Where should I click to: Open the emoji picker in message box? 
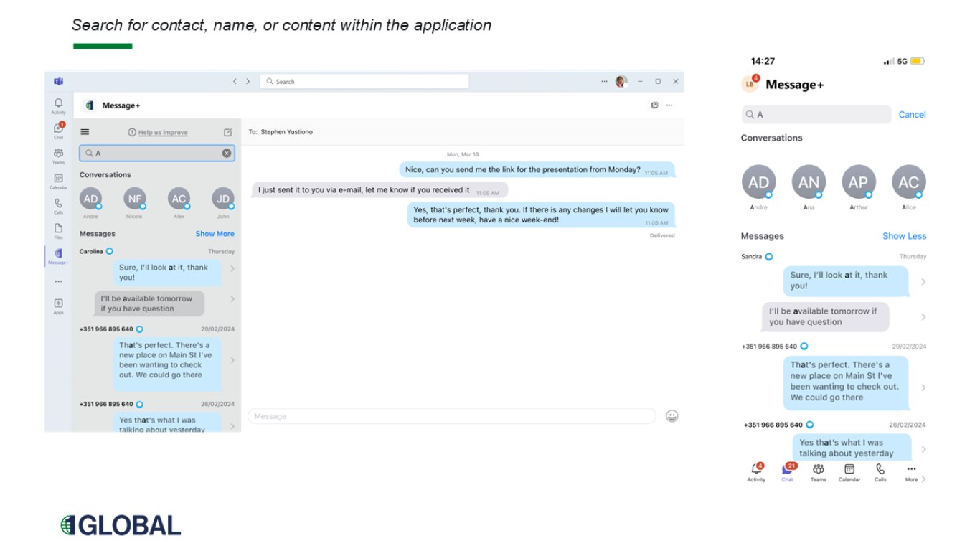(672, 416)
